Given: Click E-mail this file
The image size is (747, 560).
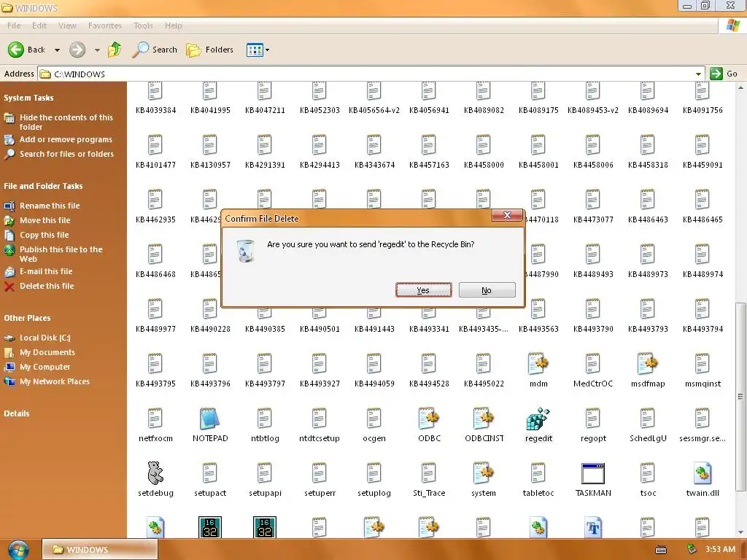Looking at the screenshot, I should coord(46,271).
